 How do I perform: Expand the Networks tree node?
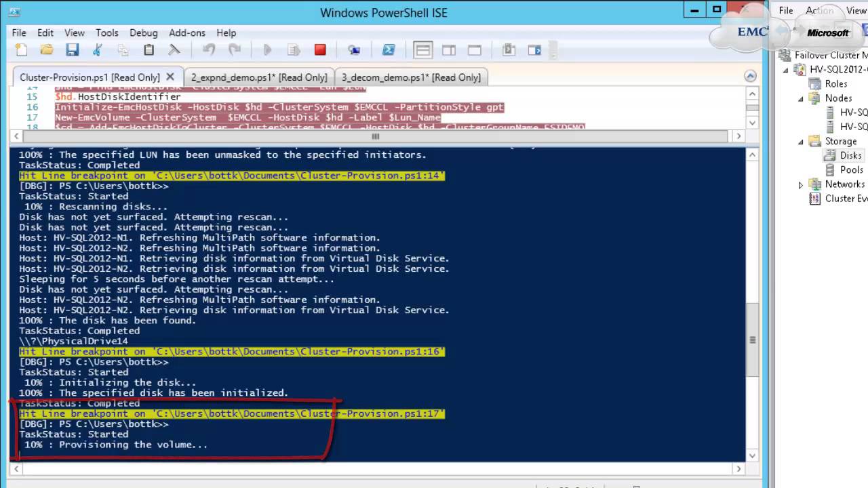800,184
